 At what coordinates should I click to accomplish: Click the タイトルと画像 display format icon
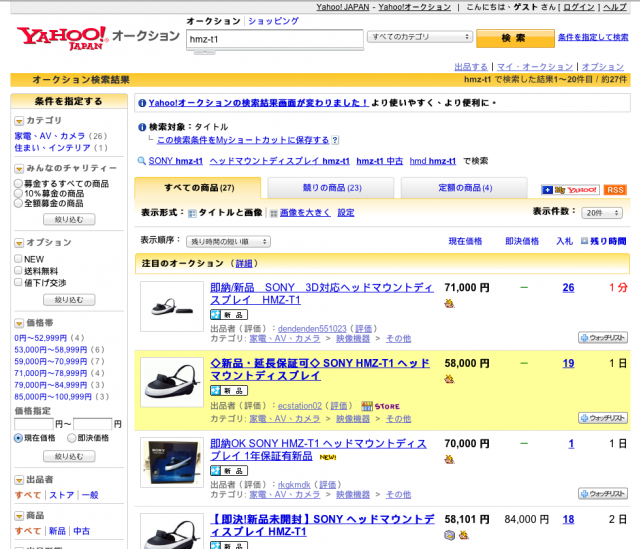192,213
